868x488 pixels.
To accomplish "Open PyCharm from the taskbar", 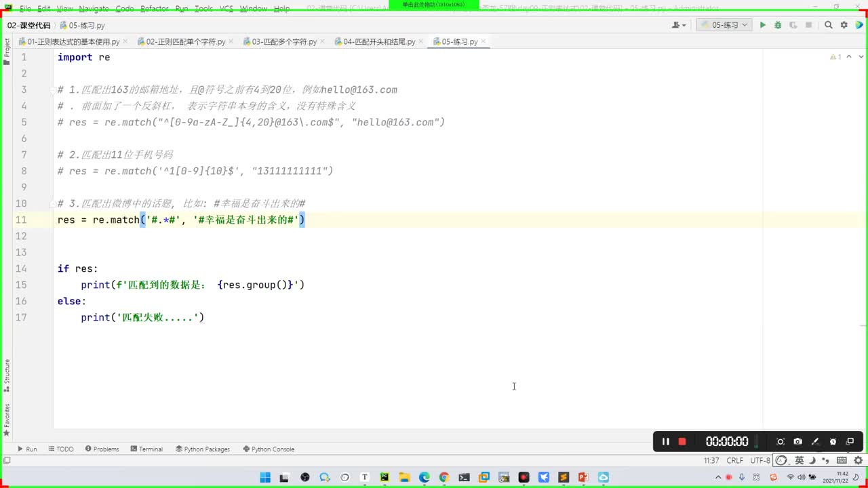I will [x=384, y=477].
